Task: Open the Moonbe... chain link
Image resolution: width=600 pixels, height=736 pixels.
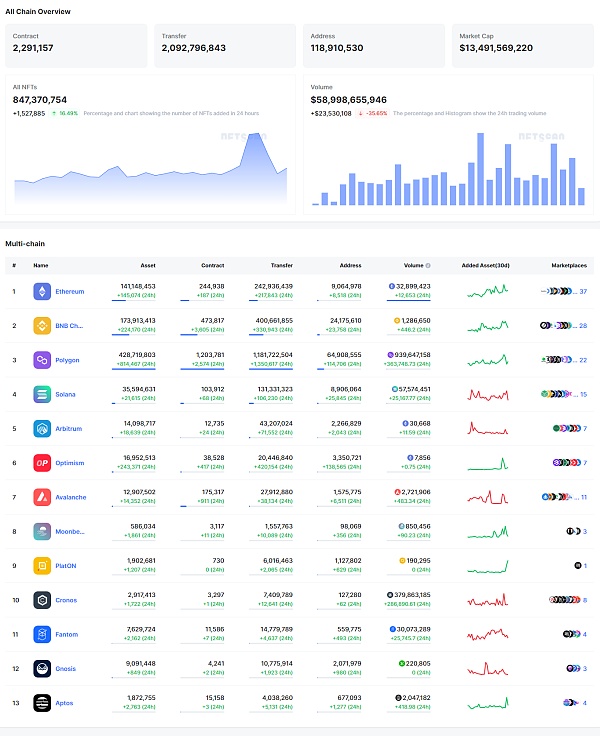Action: pyautogui.click(x=70, y=531)
